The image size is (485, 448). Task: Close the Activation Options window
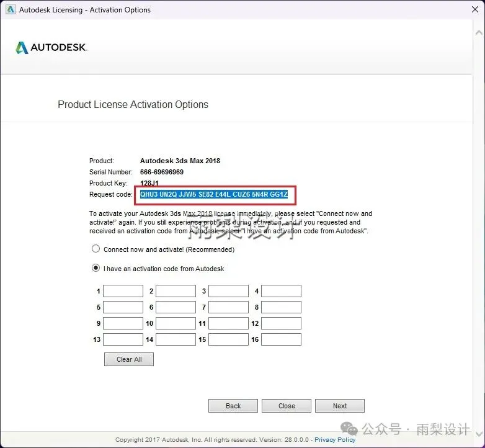pos(475,9)
